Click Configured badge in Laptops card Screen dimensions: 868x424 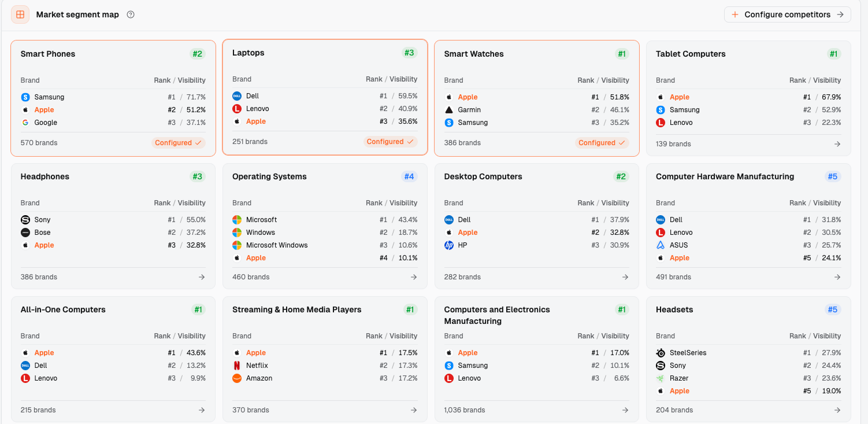coord(391,142)
